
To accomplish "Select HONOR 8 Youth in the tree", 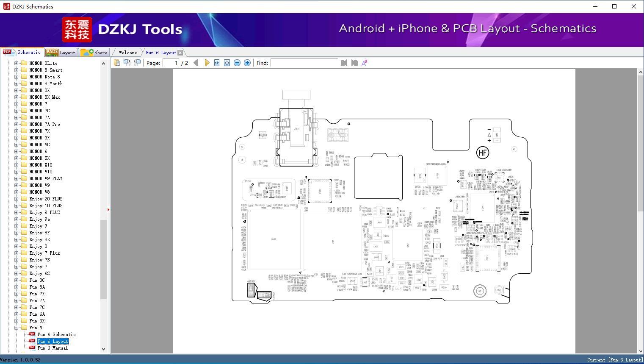I will [x=46, y=83].
